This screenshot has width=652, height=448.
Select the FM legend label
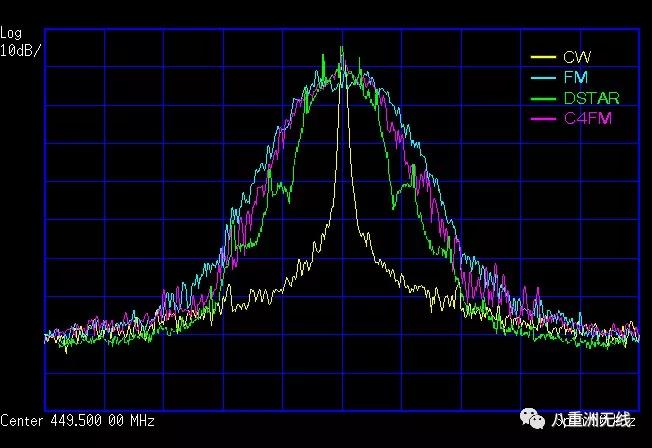tap(575, 78)
